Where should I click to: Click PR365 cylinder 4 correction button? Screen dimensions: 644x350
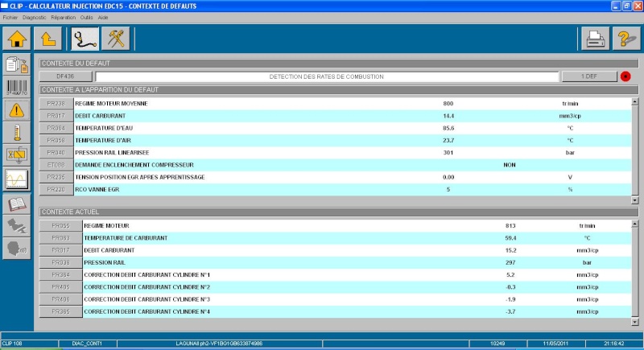61,312
